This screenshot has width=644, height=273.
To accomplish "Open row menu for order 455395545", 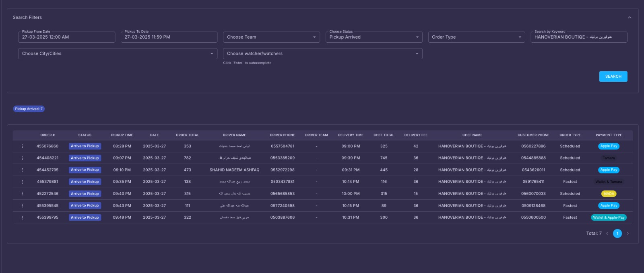I will tap(22, 206).
